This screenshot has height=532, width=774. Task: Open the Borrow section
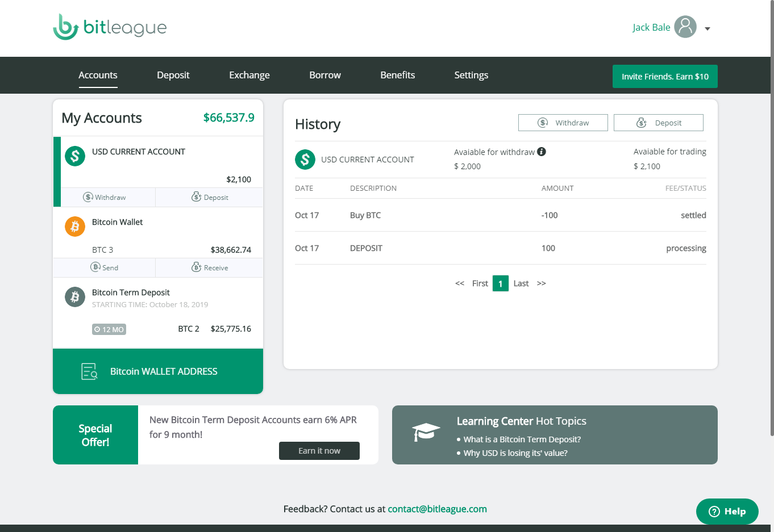click(x=325, y=75)
